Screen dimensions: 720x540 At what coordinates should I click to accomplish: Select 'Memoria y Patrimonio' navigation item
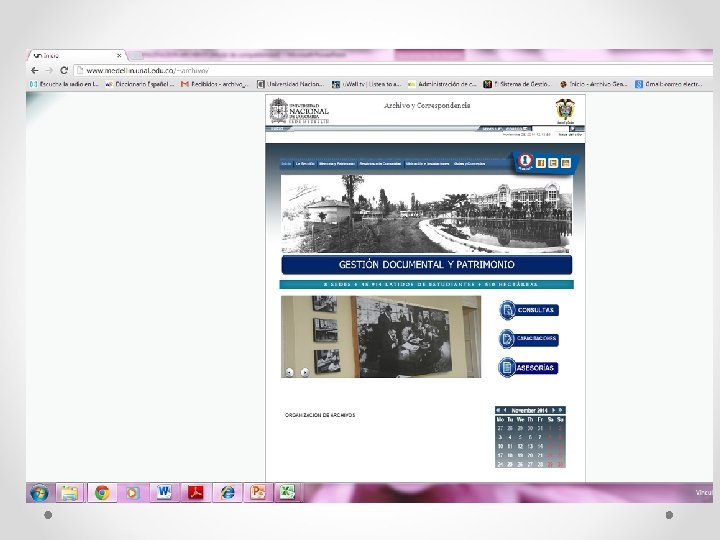pos(337,163)
